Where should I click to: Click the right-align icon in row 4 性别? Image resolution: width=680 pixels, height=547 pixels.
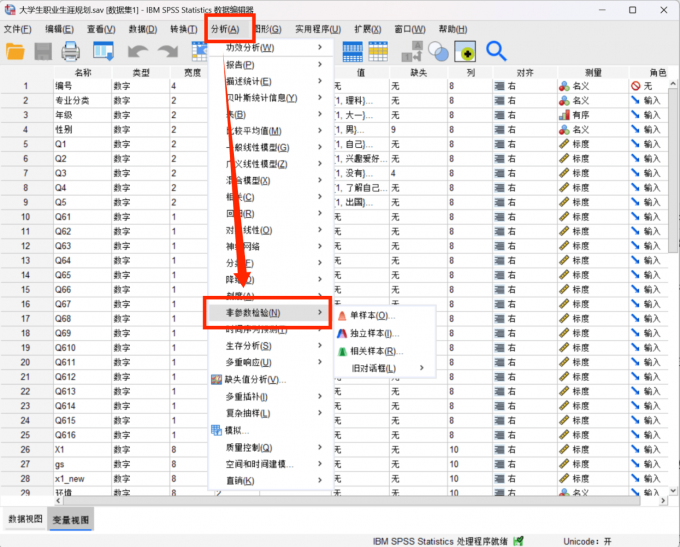coord(500,130)
